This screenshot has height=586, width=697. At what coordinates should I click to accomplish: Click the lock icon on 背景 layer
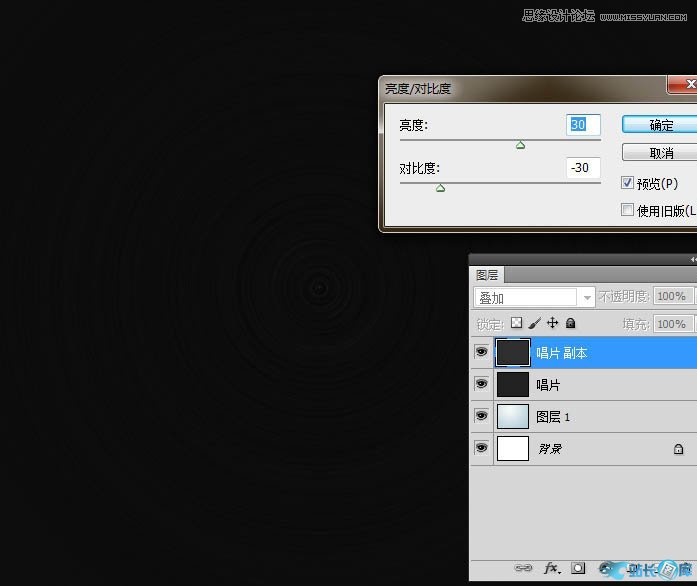point(678,450)
